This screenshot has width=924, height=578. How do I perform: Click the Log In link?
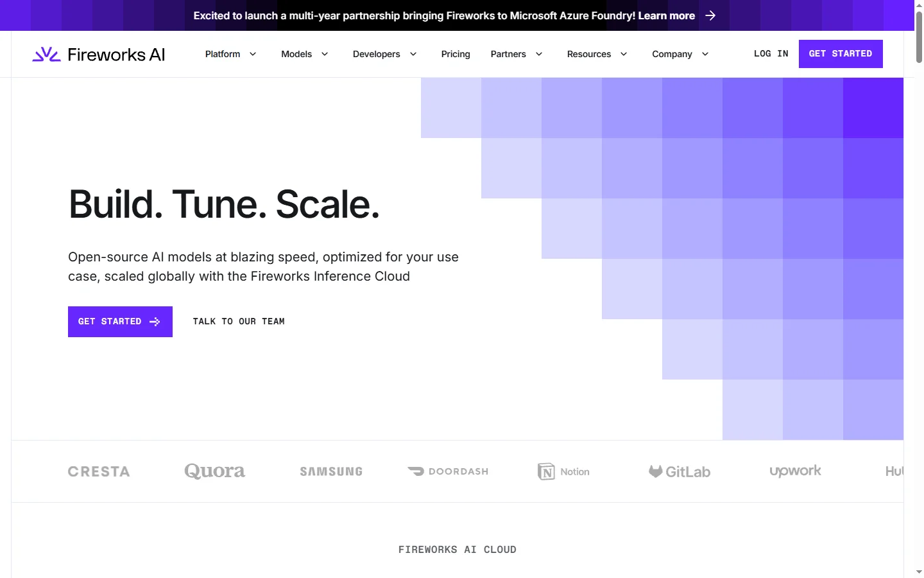click(x=771, y=54)
